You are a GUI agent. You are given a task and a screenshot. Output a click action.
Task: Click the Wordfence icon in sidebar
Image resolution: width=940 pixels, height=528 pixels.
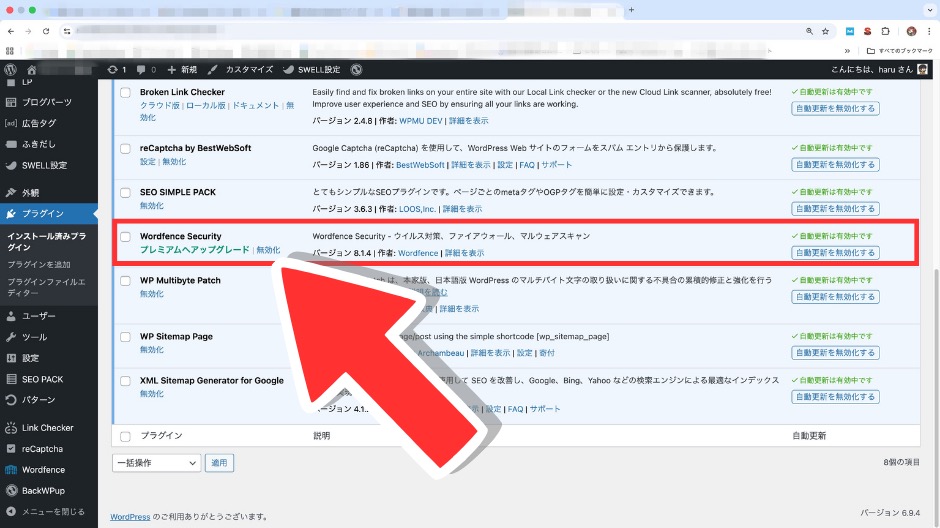point(10,469)
